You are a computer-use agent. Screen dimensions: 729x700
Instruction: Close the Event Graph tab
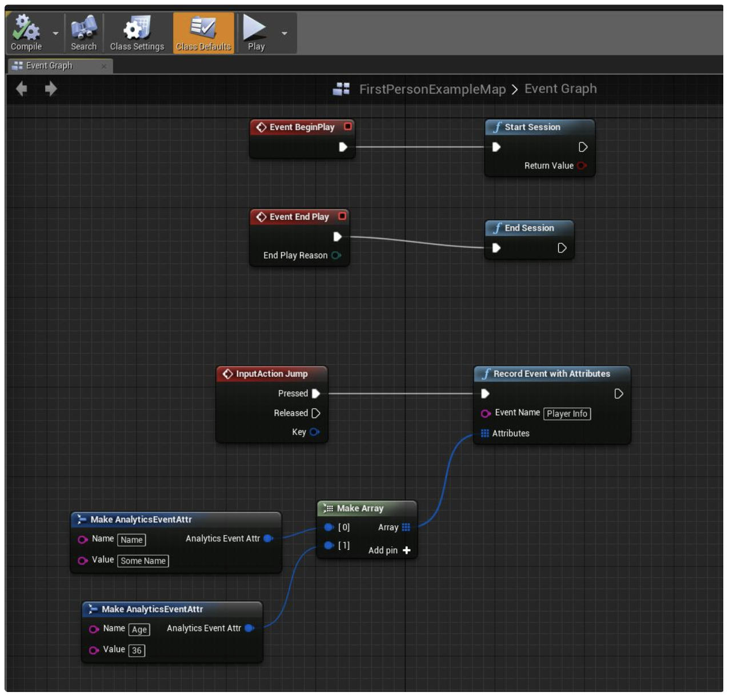pyautogui.click(x=104, y=66)
